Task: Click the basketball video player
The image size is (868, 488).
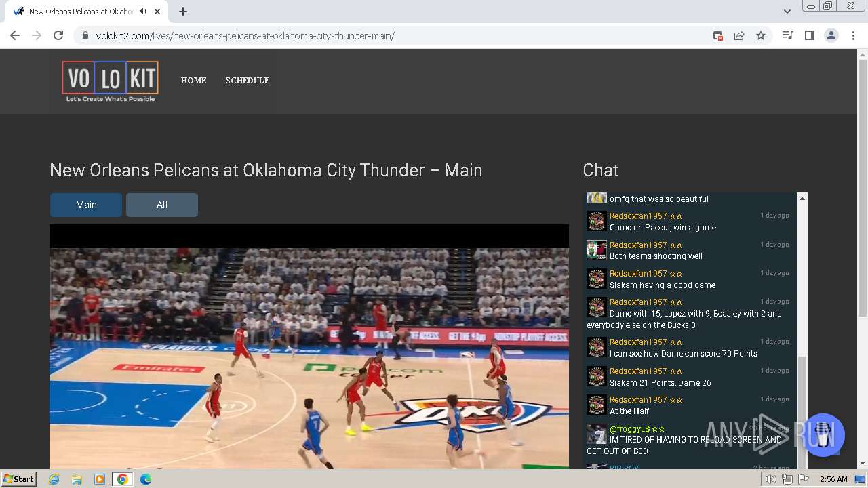Action: [309, 346]
